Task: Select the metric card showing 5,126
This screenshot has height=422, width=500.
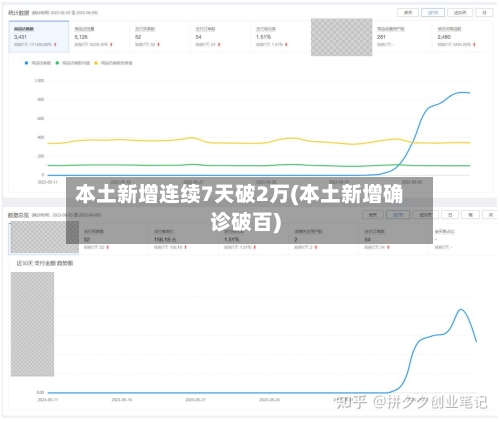Action: click(99, 37)
